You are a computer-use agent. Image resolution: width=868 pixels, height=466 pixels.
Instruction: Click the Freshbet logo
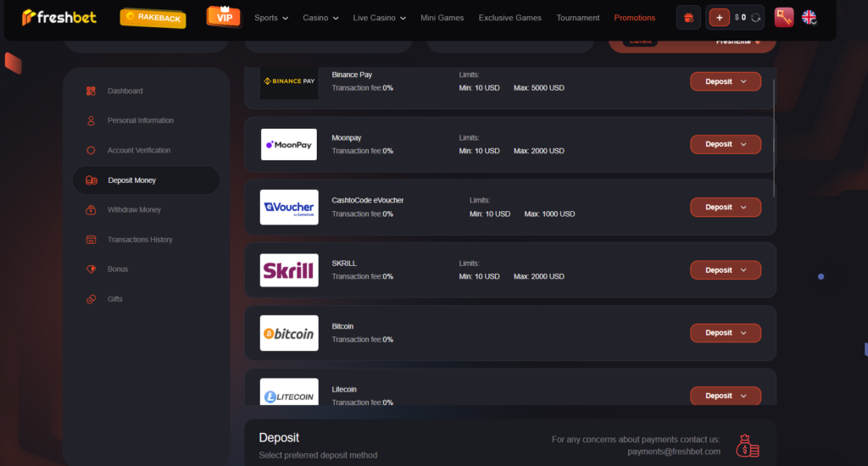59,18
